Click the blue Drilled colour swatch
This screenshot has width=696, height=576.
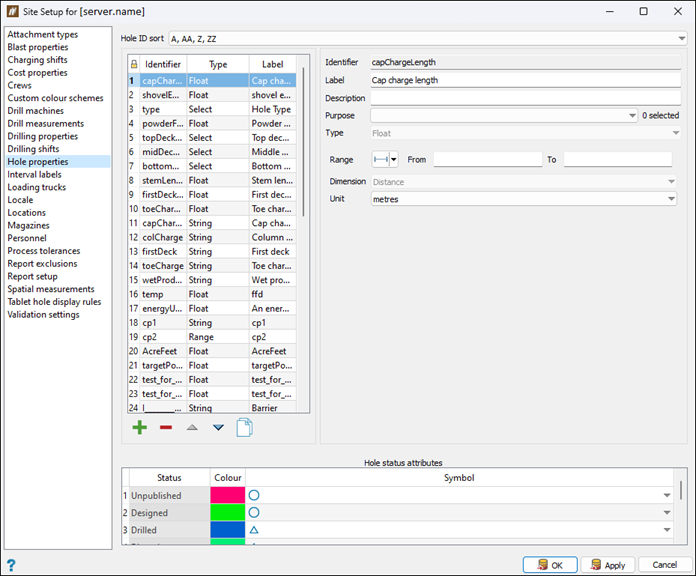(227, 529)
